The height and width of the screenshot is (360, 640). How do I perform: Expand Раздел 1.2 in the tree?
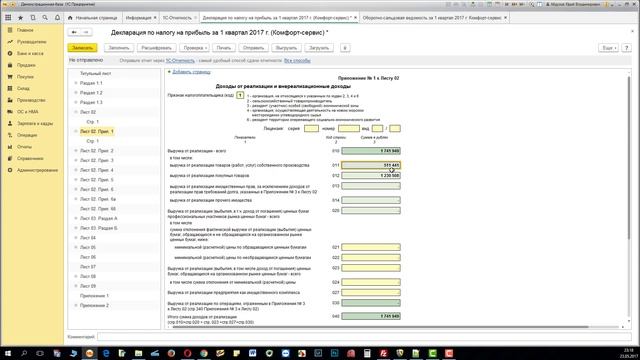[76, 93]
